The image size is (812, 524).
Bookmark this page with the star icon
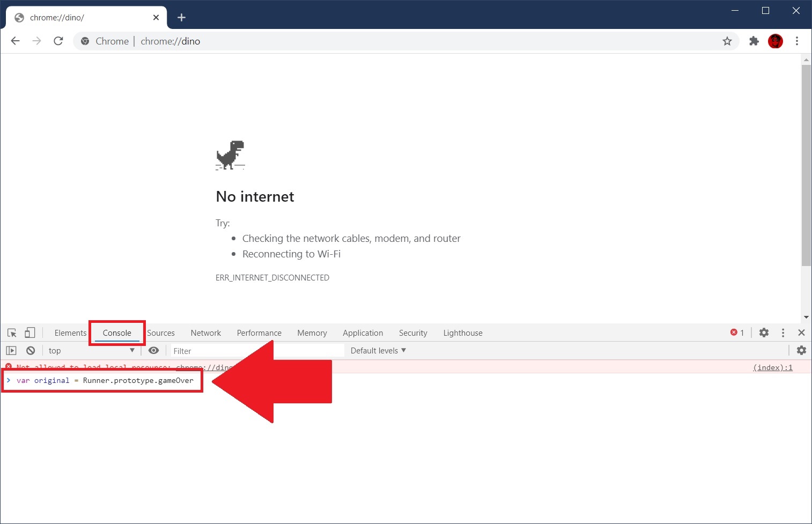point(727,41)
